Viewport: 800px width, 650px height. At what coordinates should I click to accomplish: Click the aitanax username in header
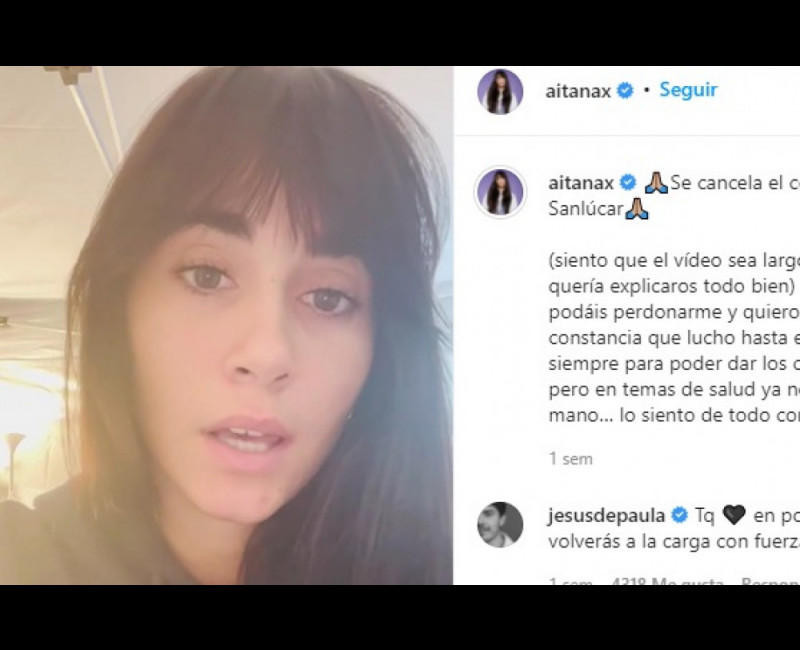[578, 91]
